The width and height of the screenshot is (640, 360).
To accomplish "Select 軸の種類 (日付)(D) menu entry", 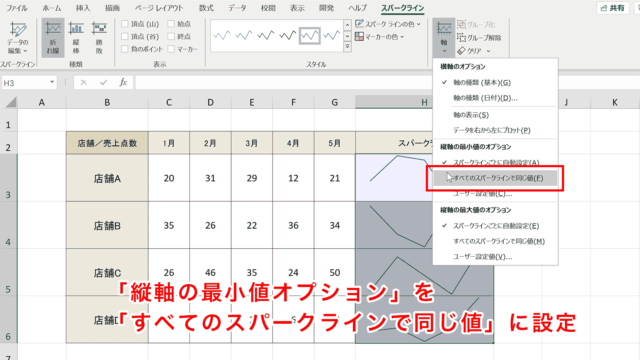I will (485, 98).
